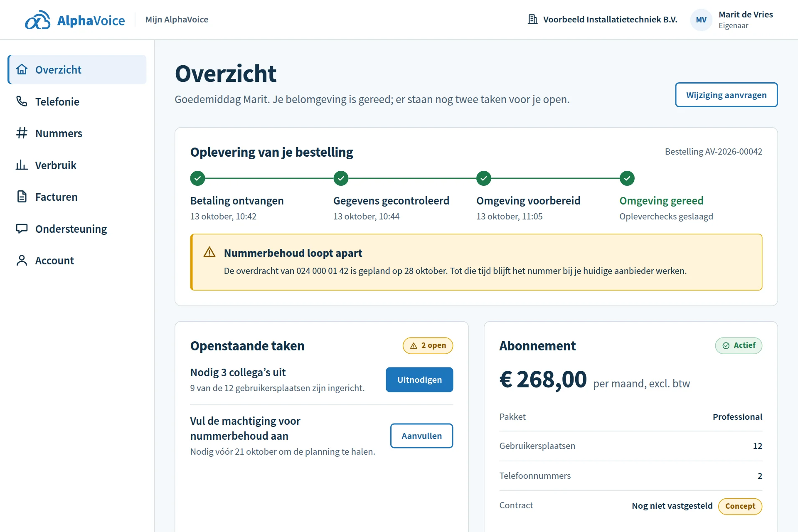Navigate to Facturen
This screenshot has width=798, height=532.
(77, 197)
